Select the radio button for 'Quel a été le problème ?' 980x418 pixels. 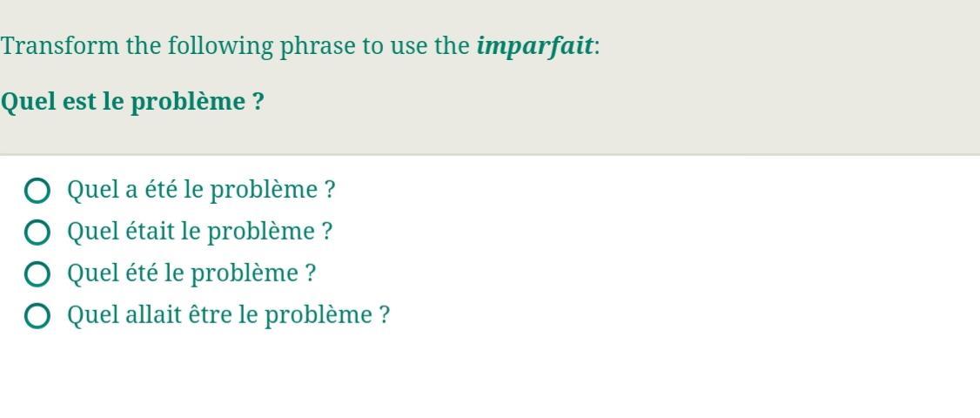tap(37, 190)
